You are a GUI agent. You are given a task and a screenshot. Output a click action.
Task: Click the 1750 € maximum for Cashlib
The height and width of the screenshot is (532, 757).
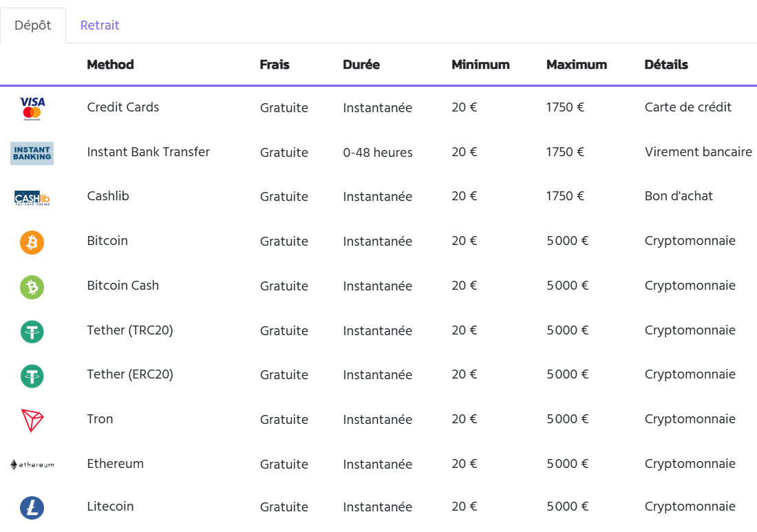pyautogui.click(x=565, y=196)
